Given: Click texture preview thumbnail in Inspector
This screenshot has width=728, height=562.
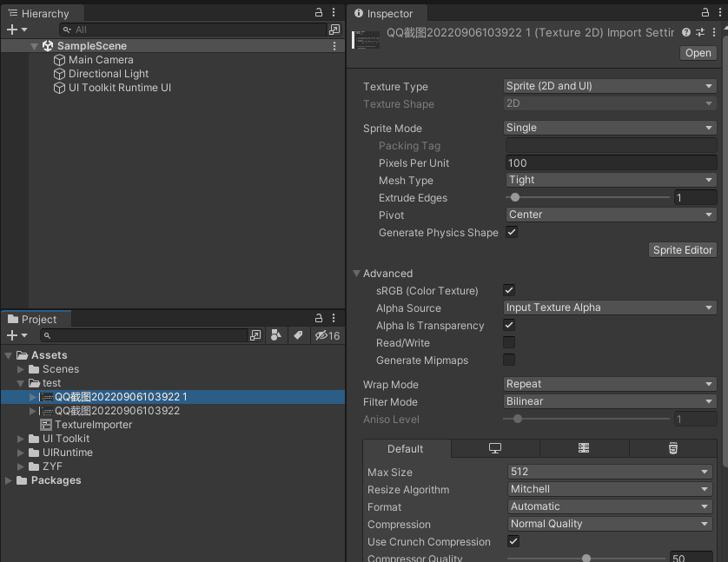Looking at the screenshot, I should coord(367,40).
